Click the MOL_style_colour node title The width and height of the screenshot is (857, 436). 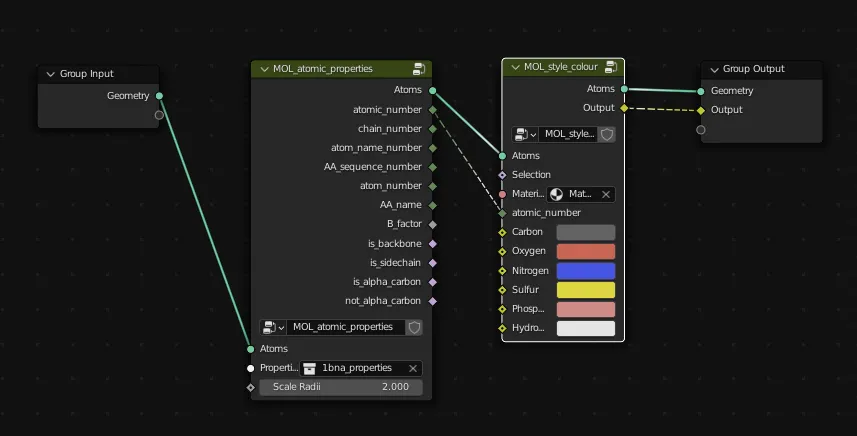(x=560, y=67)
